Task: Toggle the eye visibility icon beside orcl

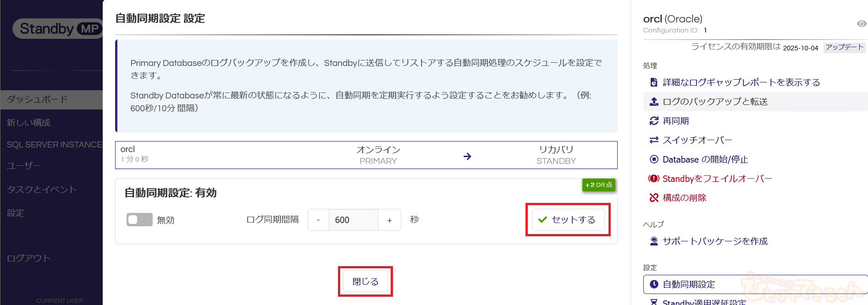Action: click(862, 24)
